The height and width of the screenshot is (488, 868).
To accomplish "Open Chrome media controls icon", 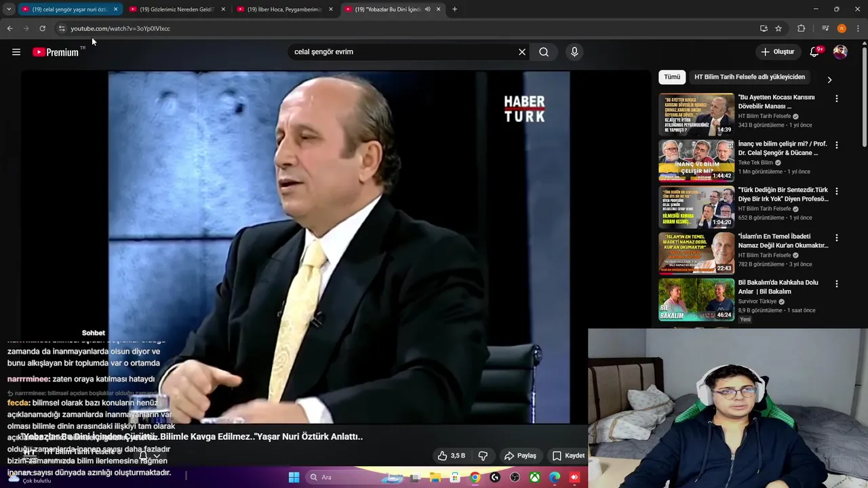I will tap(825, 28).
